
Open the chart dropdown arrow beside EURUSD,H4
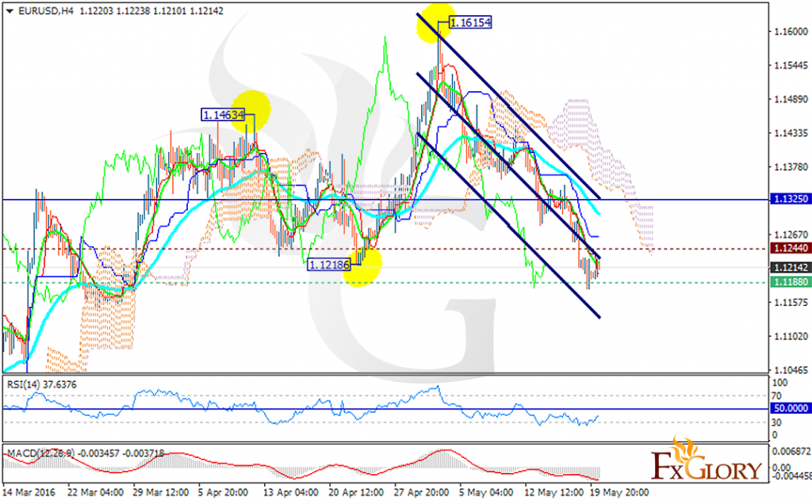click(10, 11)
